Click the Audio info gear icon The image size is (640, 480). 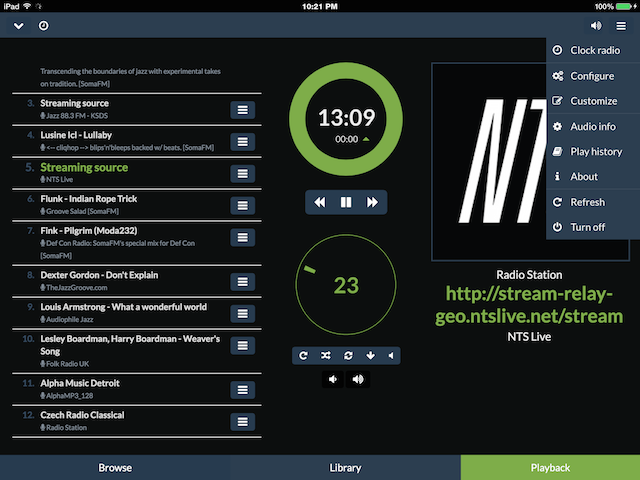tap(557, 127)
